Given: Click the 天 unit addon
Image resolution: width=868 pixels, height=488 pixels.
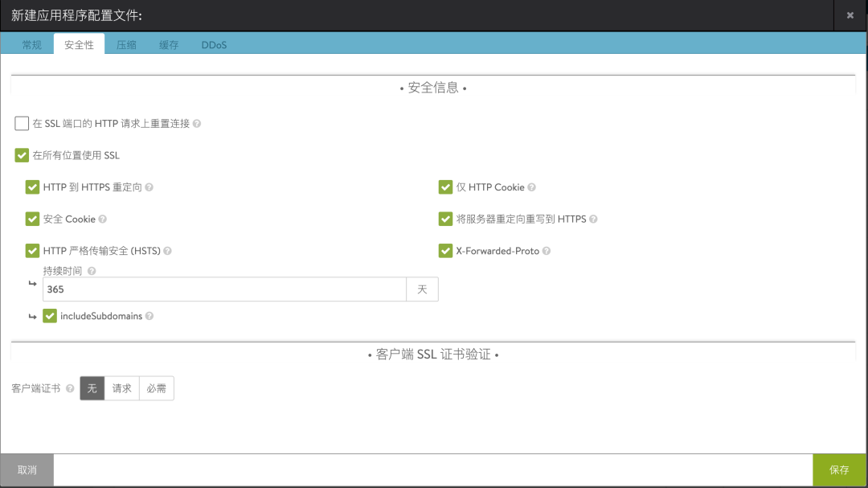Looking at the screenshot, I should 422,289.
